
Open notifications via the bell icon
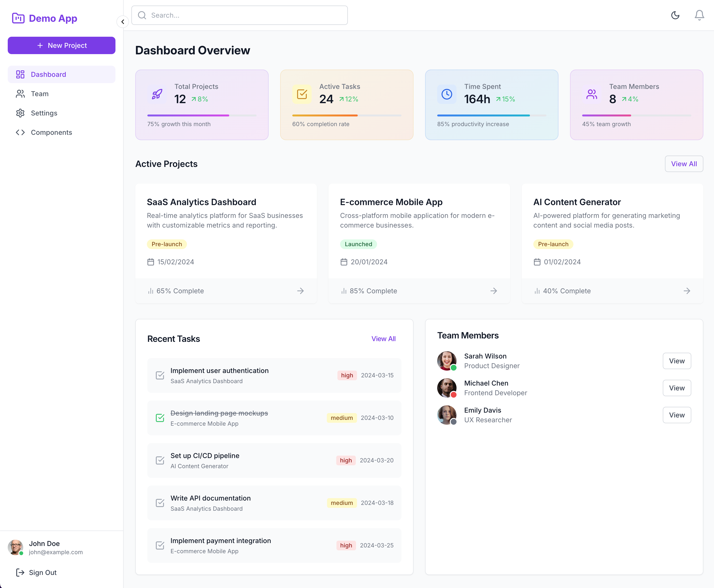click(x=699, y=15)
